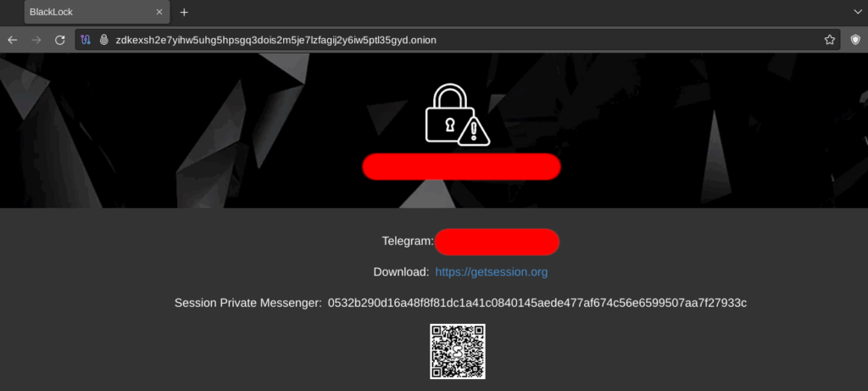This screenshot has width=868, height=391.
Task: Click the Session QR code image
Action: click(457, 351)
